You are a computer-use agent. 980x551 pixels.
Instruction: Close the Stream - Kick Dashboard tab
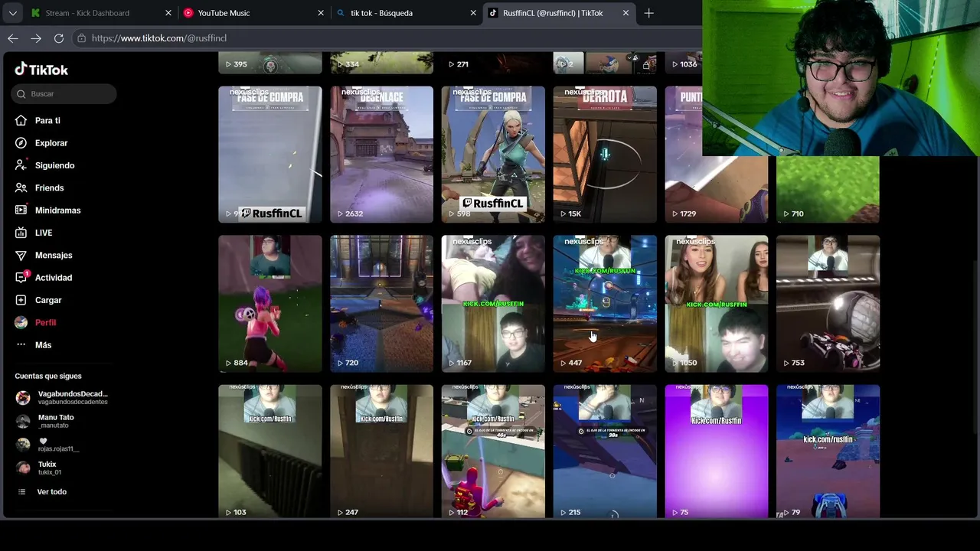point(168,13)
